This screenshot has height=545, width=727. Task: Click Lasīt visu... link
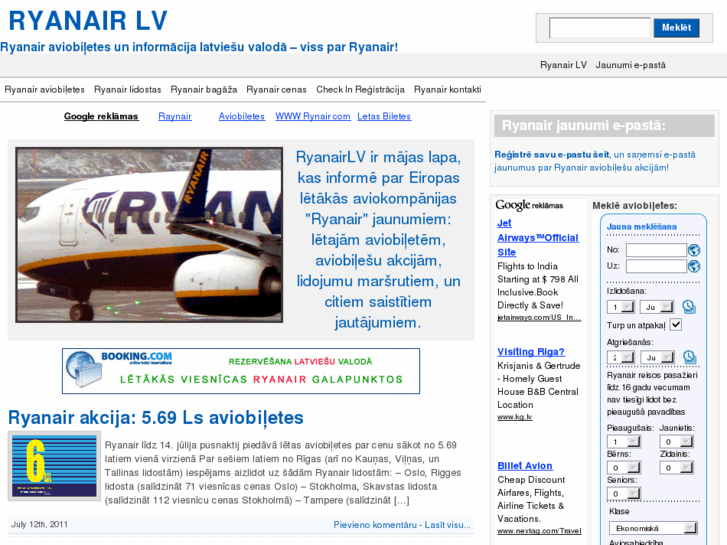(447, 525)
